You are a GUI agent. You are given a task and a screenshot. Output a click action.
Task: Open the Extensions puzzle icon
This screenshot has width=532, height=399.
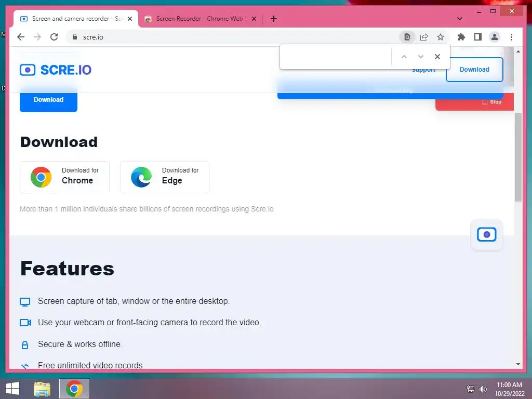click(x=461, y=37)
